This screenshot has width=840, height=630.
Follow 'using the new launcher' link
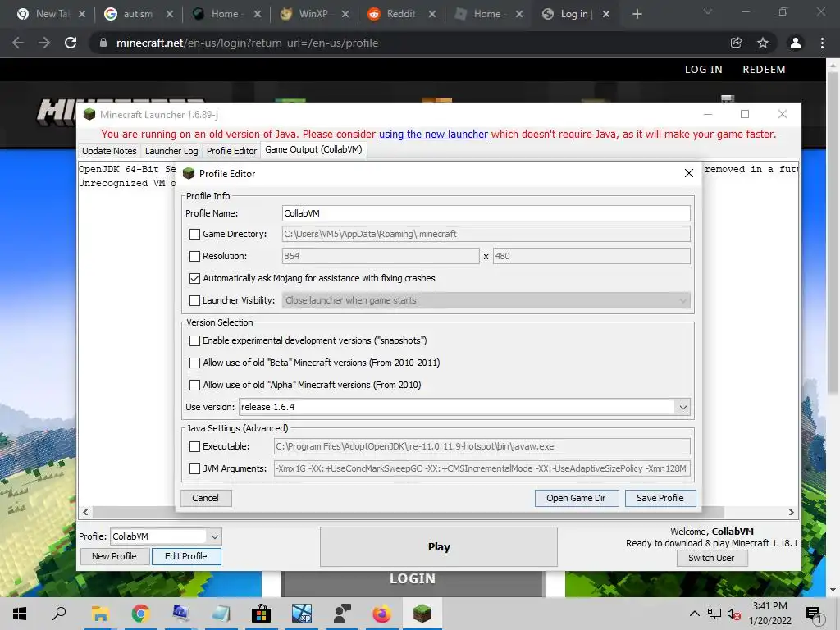tap(433, 134)
